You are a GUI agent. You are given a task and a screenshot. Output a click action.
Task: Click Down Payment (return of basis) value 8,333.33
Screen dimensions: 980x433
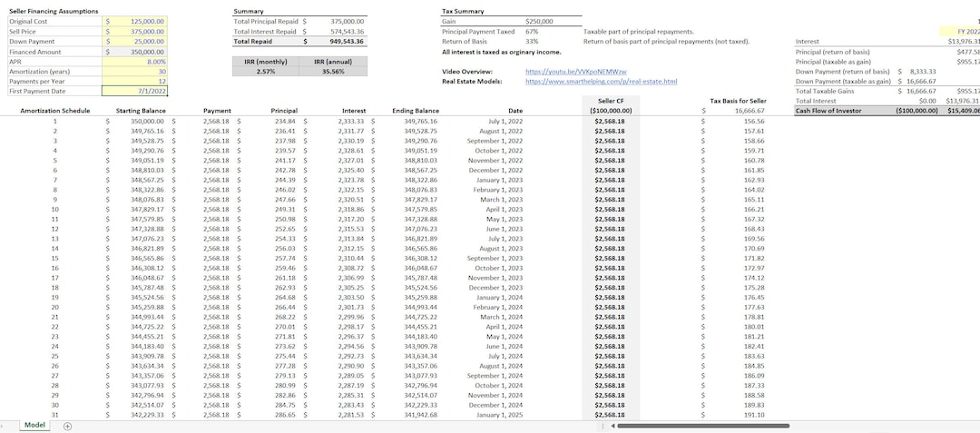click(x=922, y=72)
